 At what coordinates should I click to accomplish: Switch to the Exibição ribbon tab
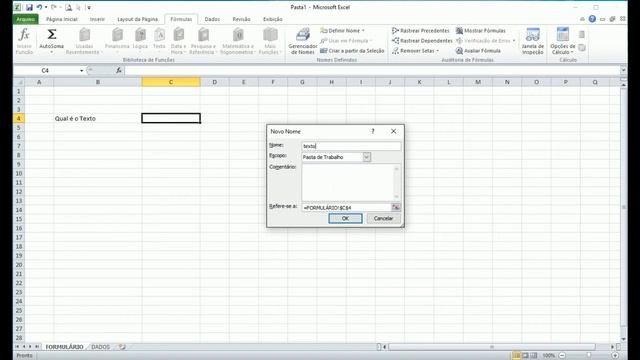click(x=273, y=19)
